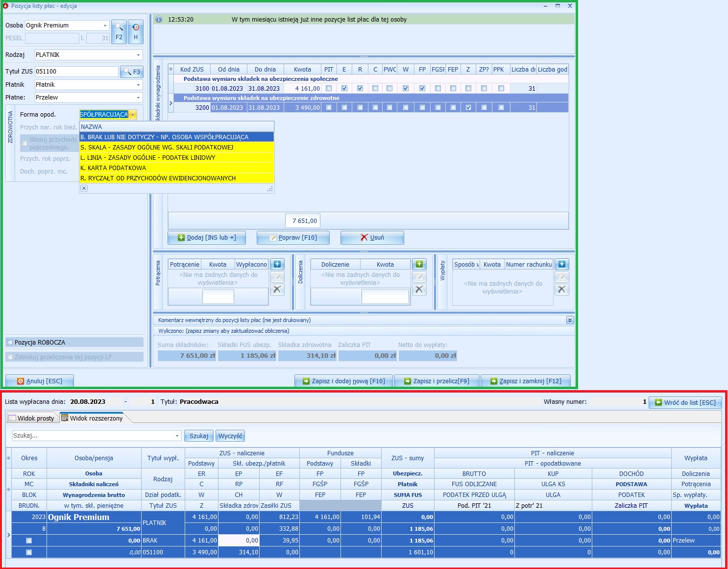The height and width of the screenshot is (569, 728).
Task: Expand the Komentarz wewnętrzny section chevron
Action: pyautogui.click(x=570, y=320)
